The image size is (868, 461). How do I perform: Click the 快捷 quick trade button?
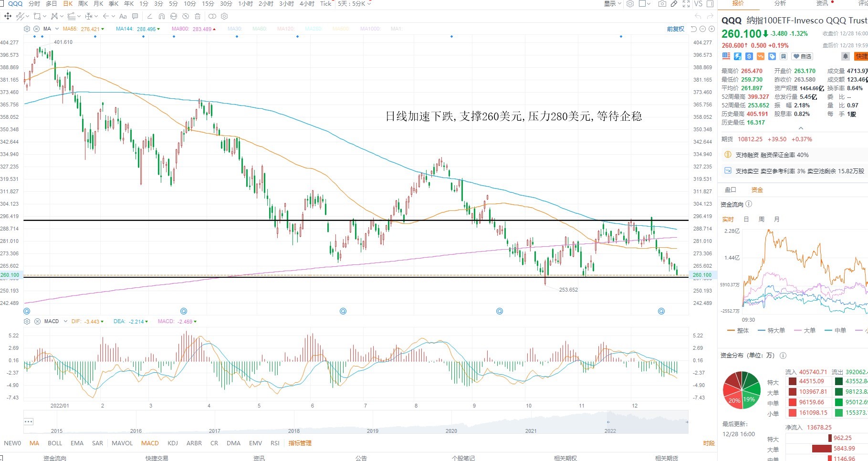[x=861, y=56]
